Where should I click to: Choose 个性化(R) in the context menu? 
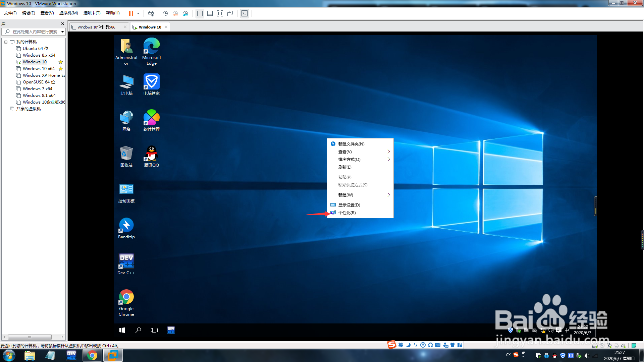click(x=360, y=213)
